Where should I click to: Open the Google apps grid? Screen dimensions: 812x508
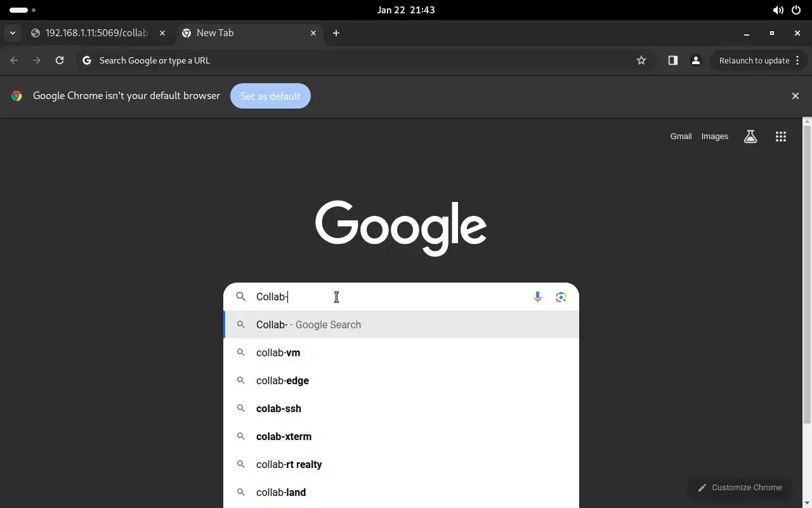(x=781, y=137)
